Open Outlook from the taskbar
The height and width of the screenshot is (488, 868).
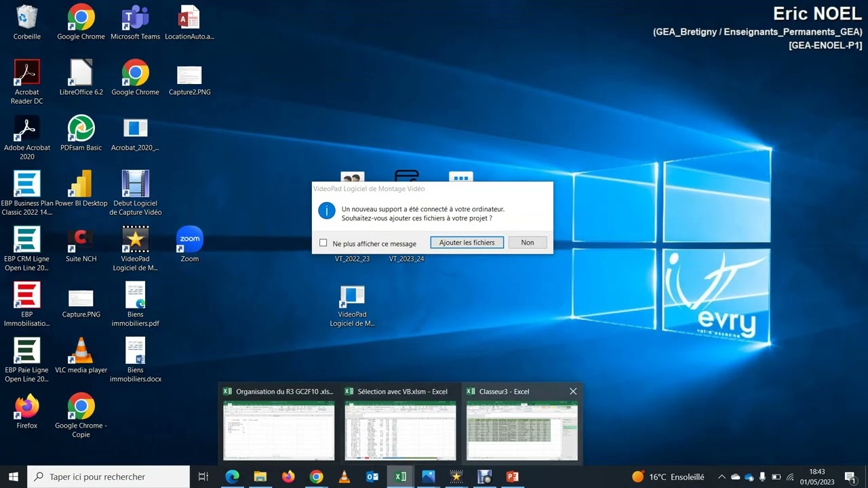pos(372,476)
